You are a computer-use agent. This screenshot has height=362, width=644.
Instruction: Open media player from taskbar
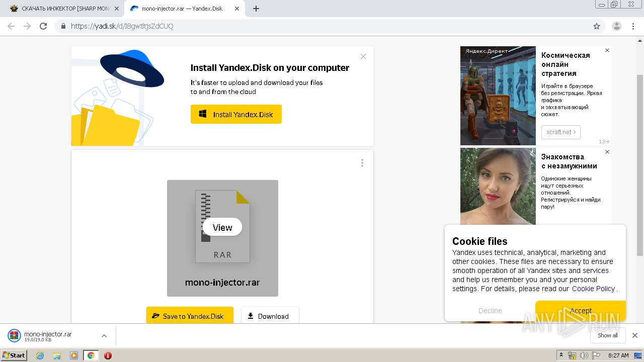74,355
